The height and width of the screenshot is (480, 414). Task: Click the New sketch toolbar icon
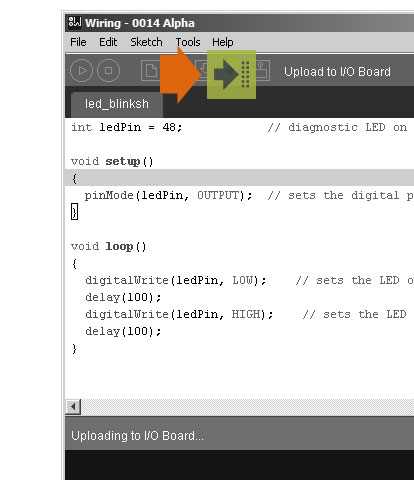(151, 70)
